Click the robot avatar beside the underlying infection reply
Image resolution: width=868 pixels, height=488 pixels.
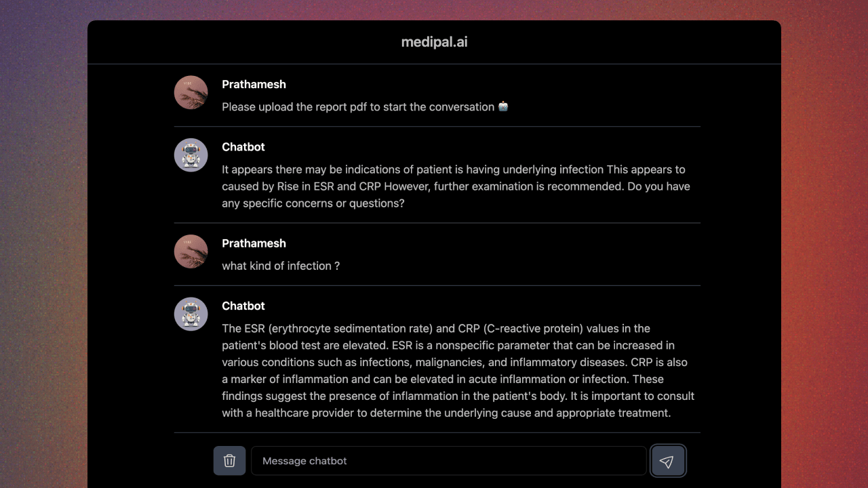[x=191, y=155]
